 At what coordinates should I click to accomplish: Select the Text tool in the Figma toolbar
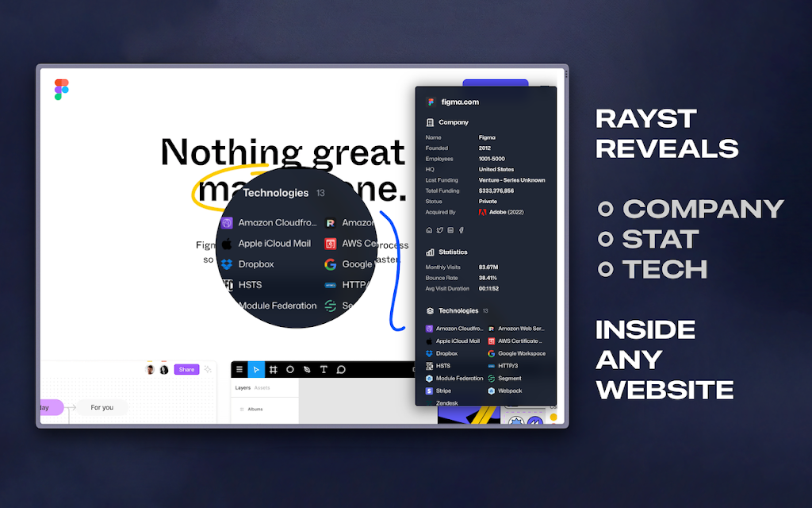pos(324,370)
